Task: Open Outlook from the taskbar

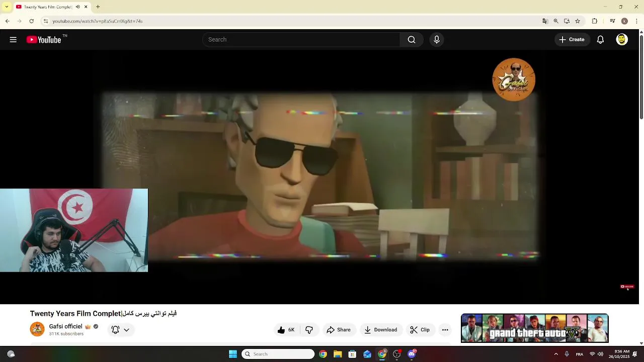Action: click(367, 354)
